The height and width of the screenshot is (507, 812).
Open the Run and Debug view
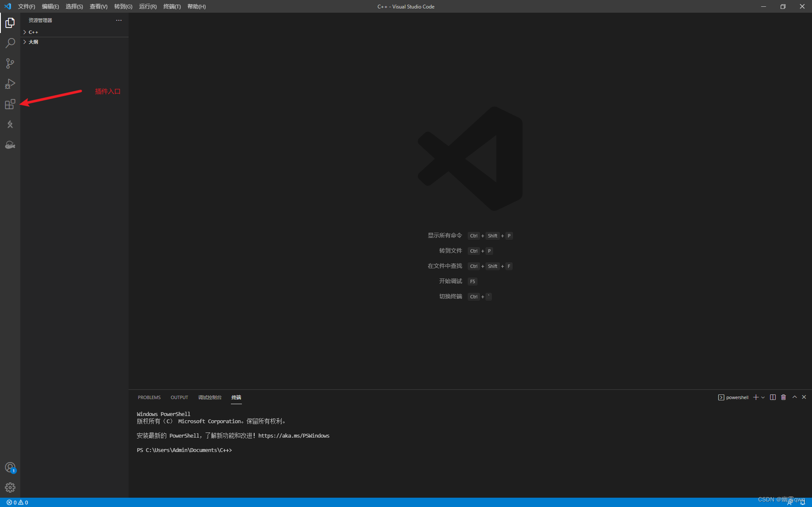click(x=10, y=83)
